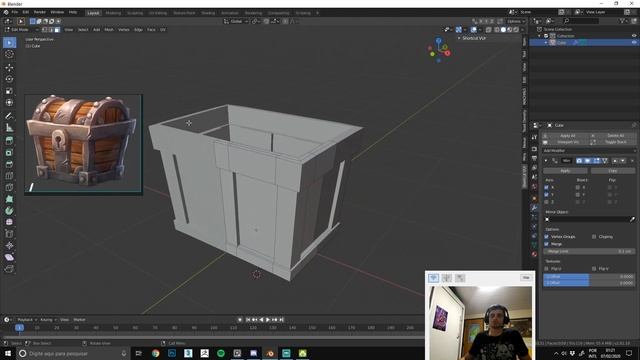Adjust the U Offset slider
The width and height of the screenshot is (640, 360).
(x=589, y=276)
